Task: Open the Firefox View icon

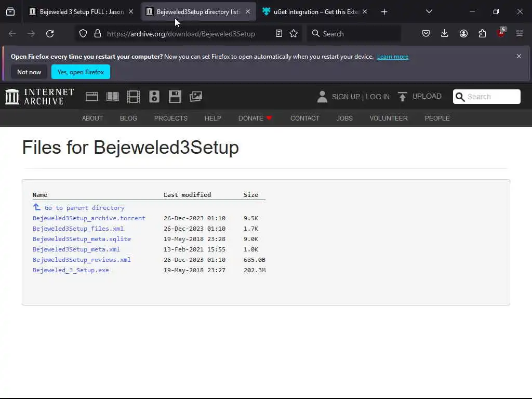Action: [x=10, y=12]
